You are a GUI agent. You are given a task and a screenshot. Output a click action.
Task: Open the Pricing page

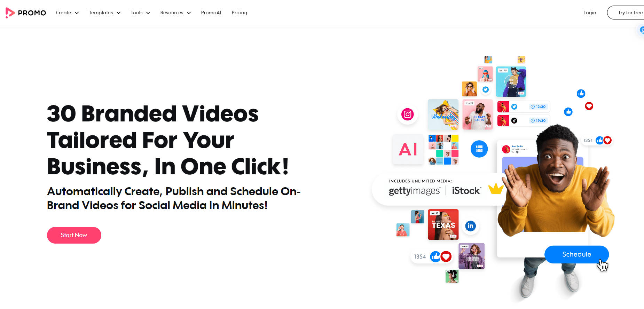pos(239,13)
